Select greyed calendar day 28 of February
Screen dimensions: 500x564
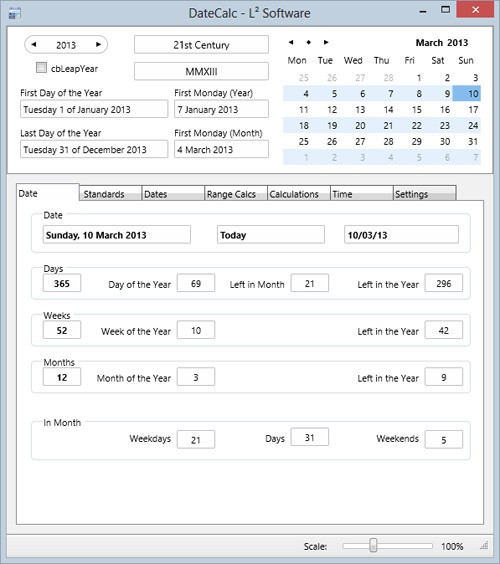388,77
